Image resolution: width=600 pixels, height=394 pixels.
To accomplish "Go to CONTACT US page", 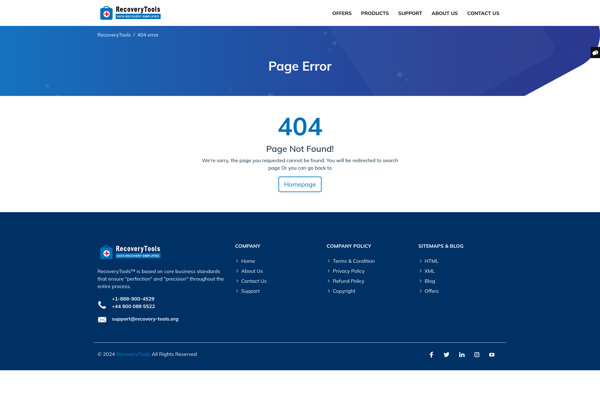I will [483, 13].
